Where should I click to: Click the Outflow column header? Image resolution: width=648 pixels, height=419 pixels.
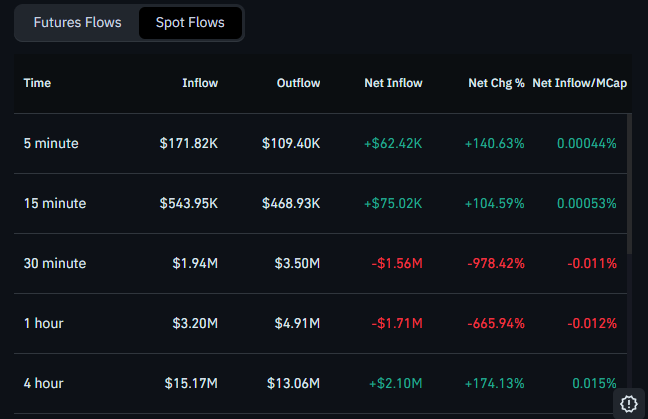298,83
